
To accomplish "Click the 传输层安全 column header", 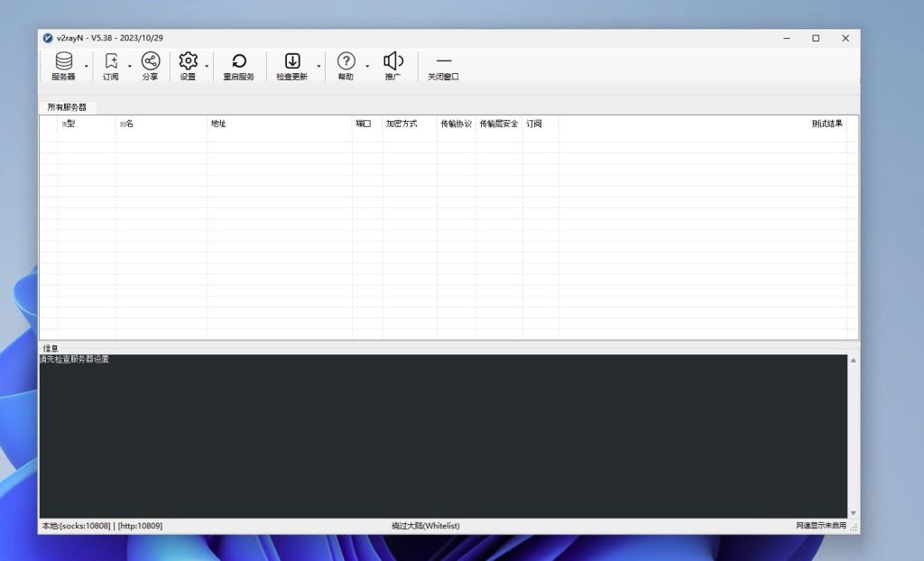I will (499, 124).
